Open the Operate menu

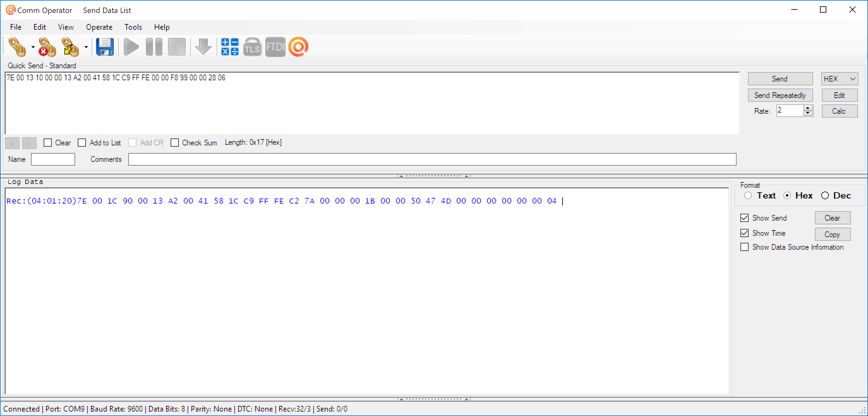pyautogui.click(x=99, y=27)
